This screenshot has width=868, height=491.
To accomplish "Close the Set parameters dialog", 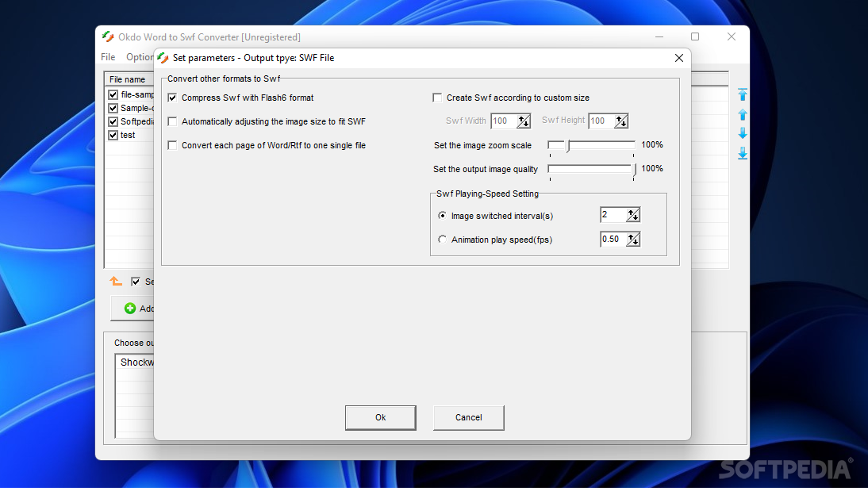I will pos(678,58).
